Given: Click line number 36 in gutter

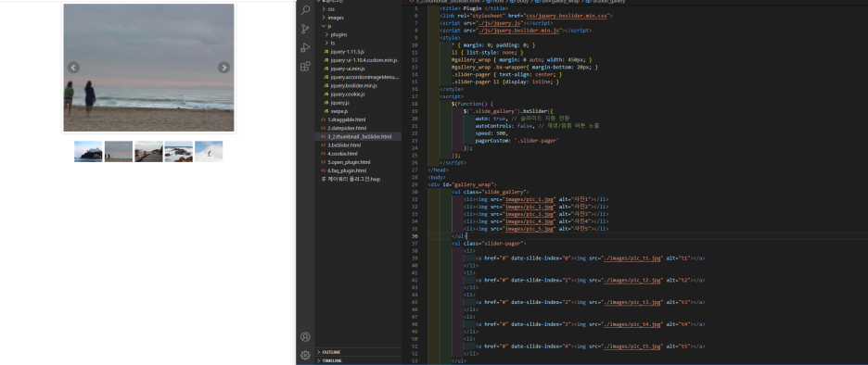Looking at the screenshot, I should [415, 236].
